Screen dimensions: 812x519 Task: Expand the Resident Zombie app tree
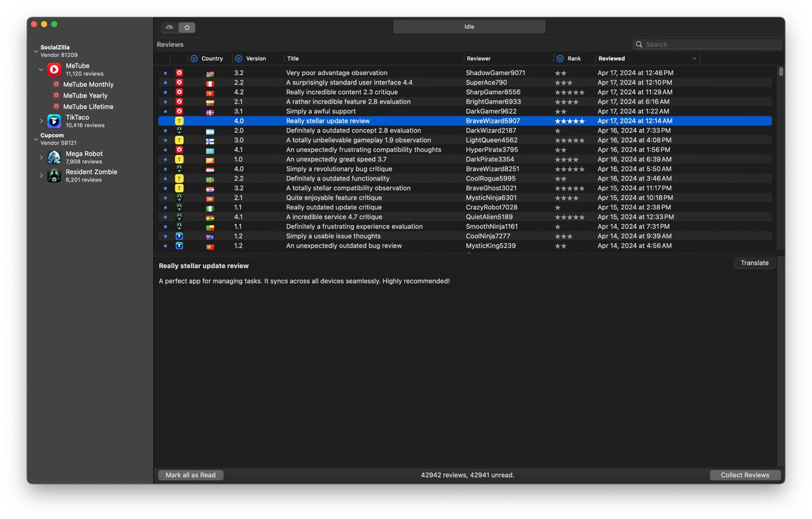pos(41,176)
